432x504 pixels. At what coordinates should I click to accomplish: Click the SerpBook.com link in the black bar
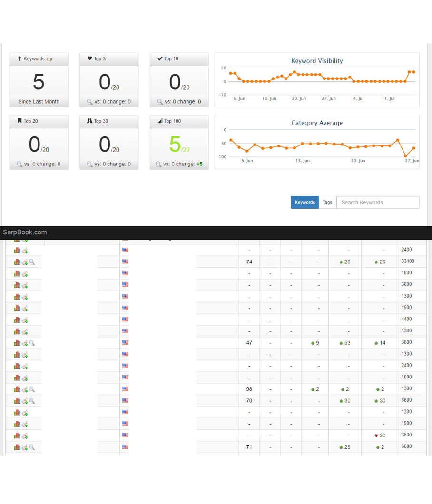coord(25,233)
